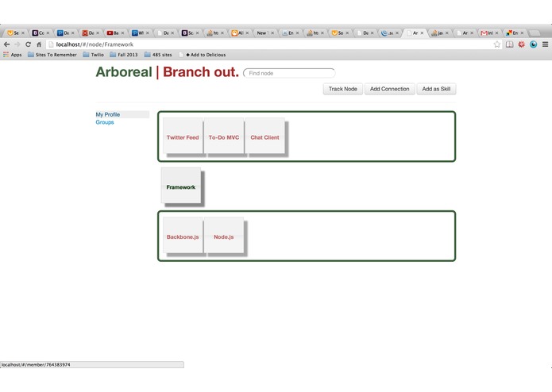Open the Chat Client node card
Image resolution: width=552 pixels, height=392 pixels.
pyautogui.click(x=264, y=136)
